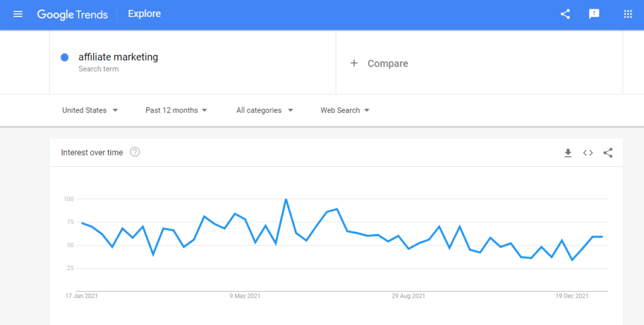Open help for Interest over time
The width and height of the screenshot is (644, 325).
point(135,152)
